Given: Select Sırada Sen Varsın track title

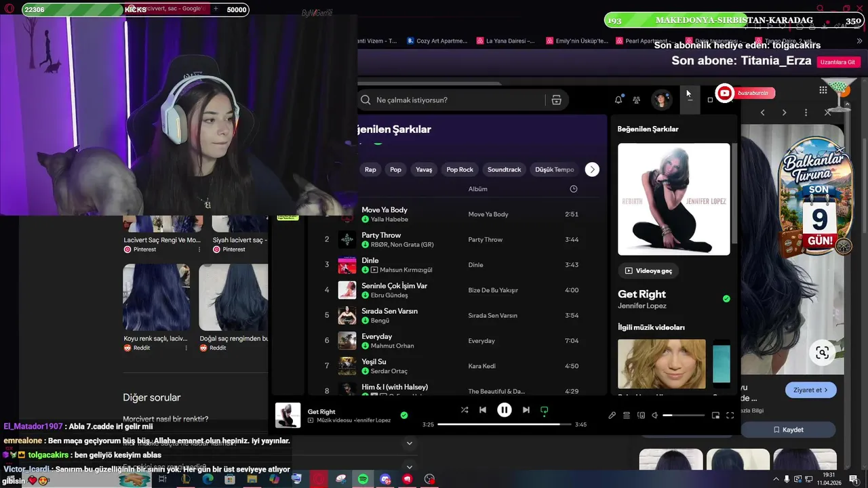Looking at the screenshot, I should coord(389,311).
